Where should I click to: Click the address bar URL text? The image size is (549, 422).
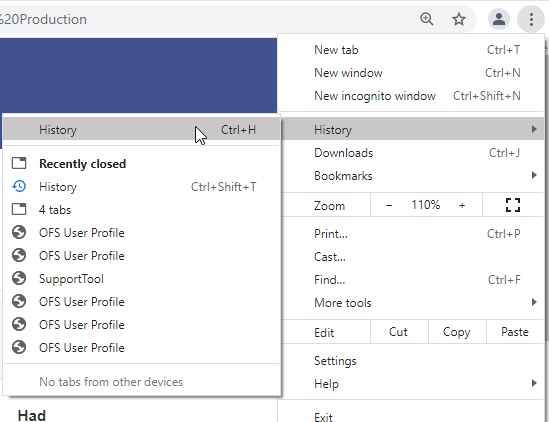[x=43, y=20]
